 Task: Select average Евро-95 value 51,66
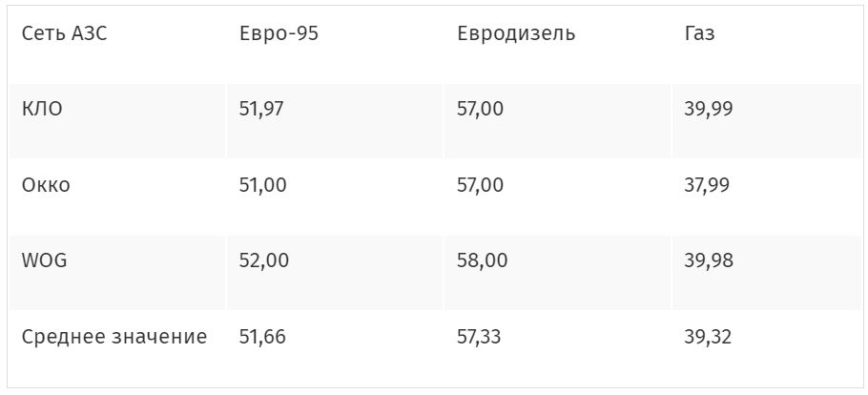(262, 337)
